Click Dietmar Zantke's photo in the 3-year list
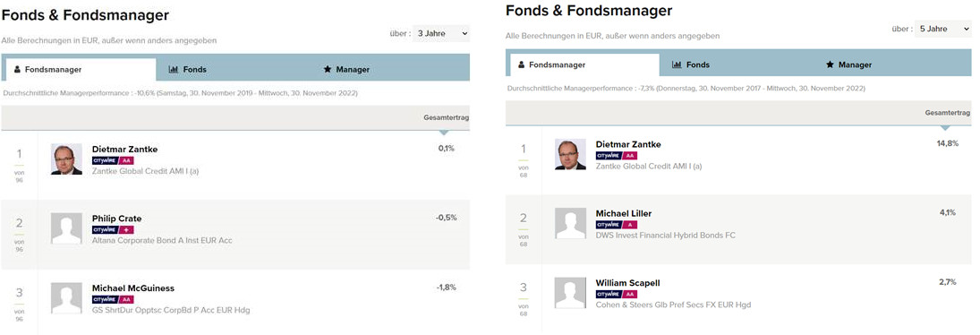This screenshot has height=335, width=980. [66, 159]
